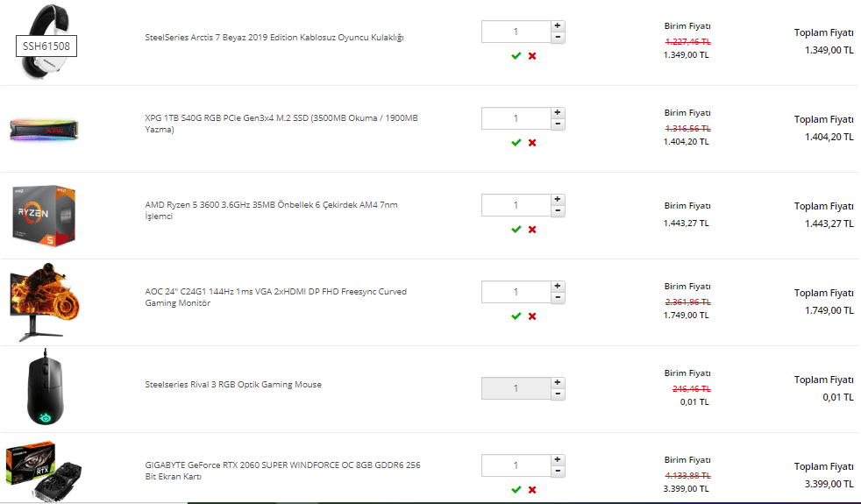Remove XPG 1TB S40G SSD with red X
Viewport: 861px width, 504px height.
(x=532, y=143)
